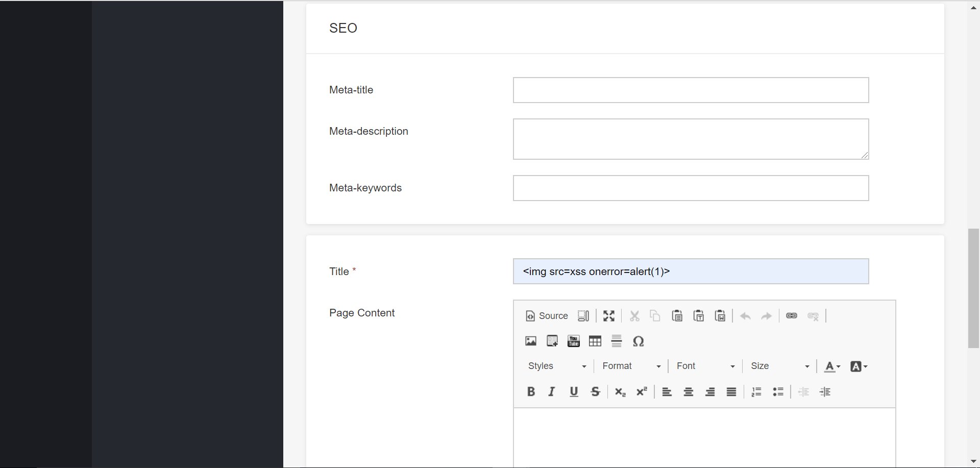Viewport: 980px width, 468px height.
Task: Switch to Source view in the editor
Action: pos(546,315)
